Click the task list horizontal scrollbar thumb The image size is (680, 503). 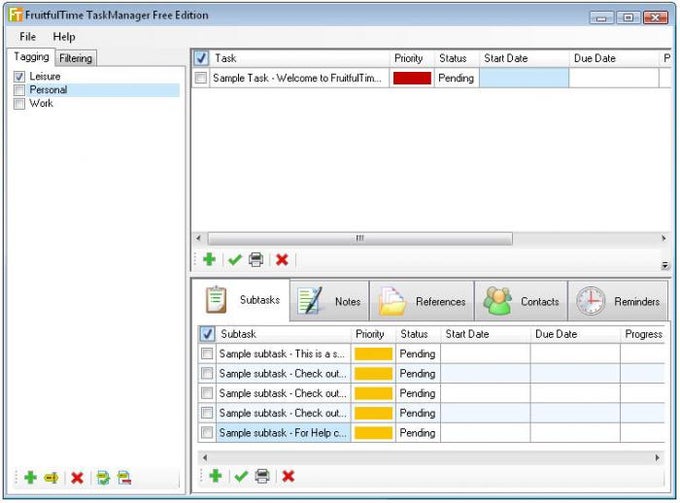(x=360, y=238)
